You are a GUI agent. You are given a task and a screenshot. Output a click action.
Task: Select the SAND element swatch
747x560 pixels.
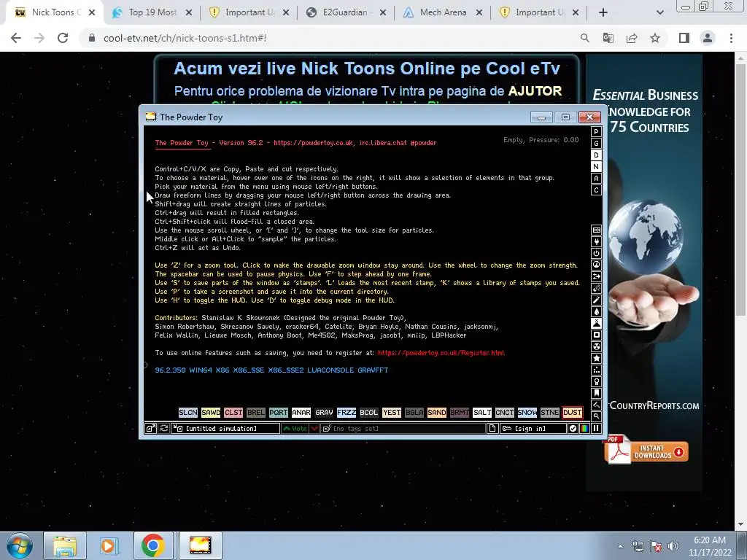pos(436,413)
